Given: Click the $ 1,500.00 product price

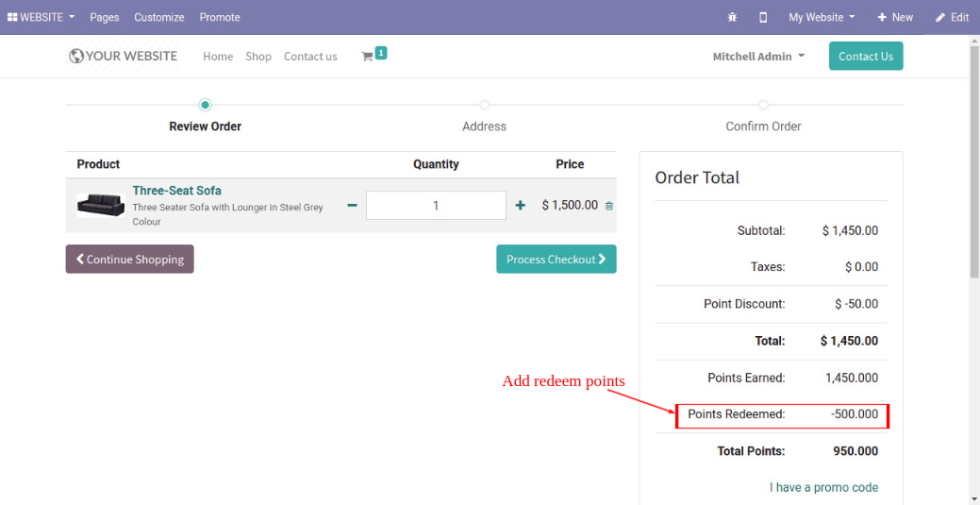Looking at the screenshot, I should (570, 205).
